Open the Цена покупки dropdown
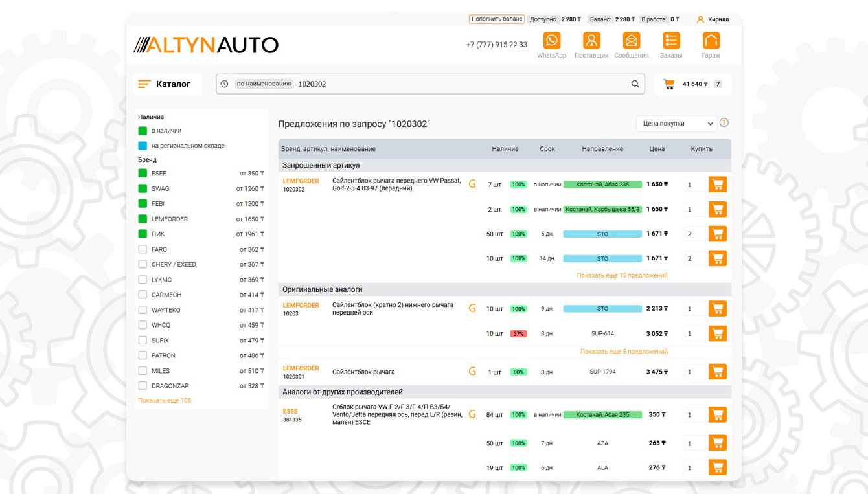Screen dimensions: 868x494 pos(676,124)
